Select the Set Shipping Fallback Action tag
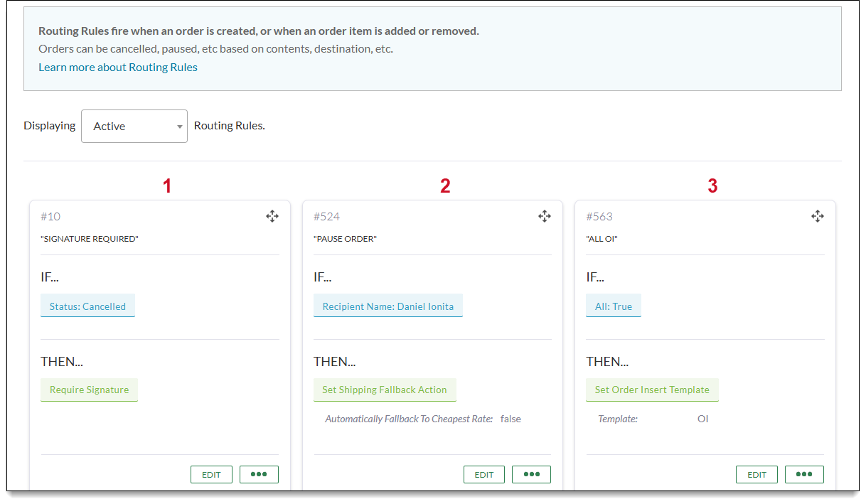This screenshot has height=504, width=866. point(384,390)
